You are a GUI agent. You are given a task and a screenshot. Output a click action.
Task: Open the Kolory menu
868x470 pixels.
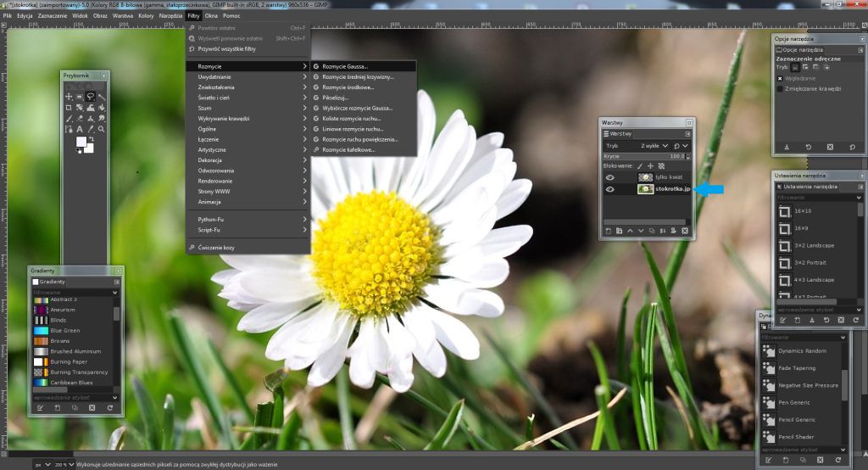(x=146, y=15)
